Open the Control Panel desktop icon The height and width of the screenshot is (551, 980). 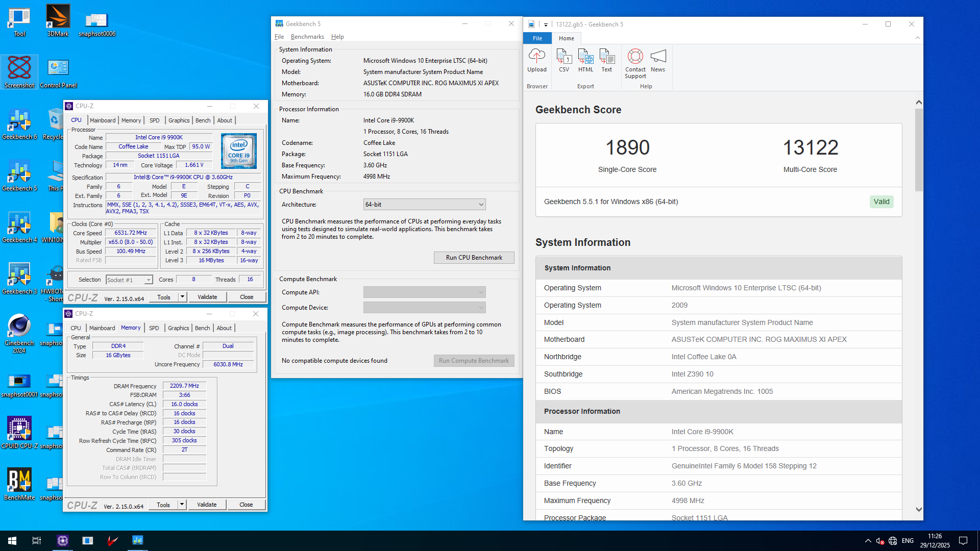point(58,73)
